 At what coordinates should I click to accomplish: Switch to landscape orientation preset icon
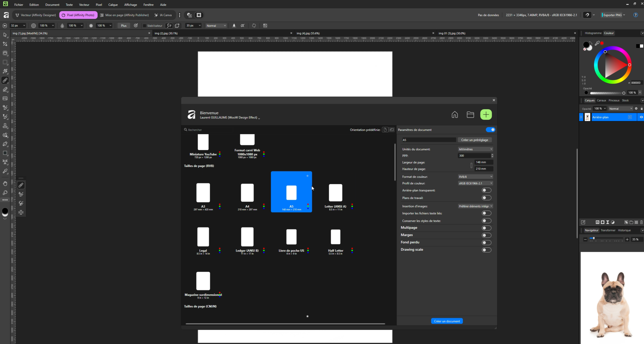(x=392, y=130)
